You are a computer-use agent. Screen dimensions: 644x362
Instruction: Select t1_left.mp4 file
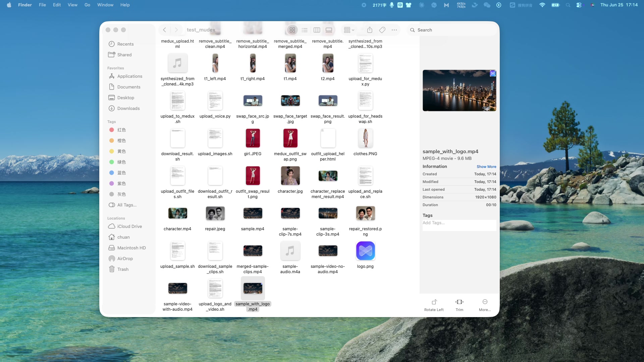click(215, 63)
